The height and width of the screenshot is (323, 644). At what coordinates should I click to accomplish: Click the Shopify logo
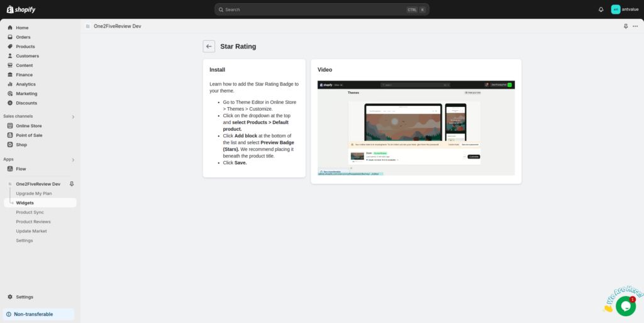click(21, 9)
